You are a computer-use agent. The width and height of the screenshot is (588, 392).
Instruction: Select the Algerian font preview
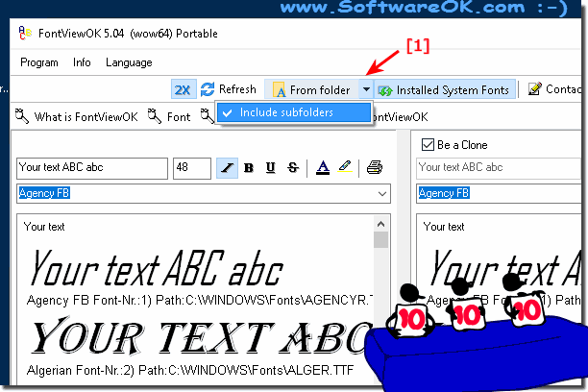click(201, 337)
